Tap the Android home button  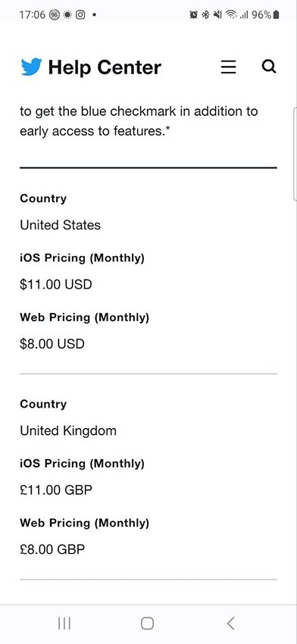coord(147,624)
